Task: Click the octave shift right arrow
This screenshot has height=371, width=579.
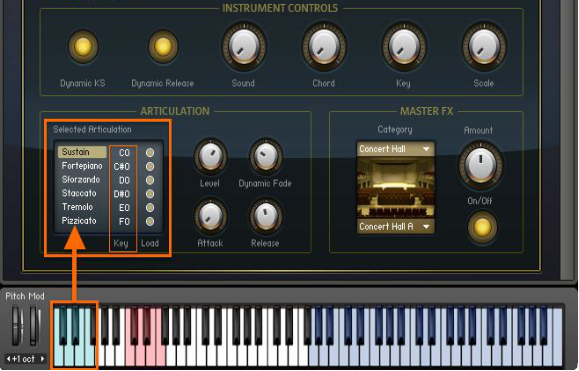Action: (x=42, y=358)
